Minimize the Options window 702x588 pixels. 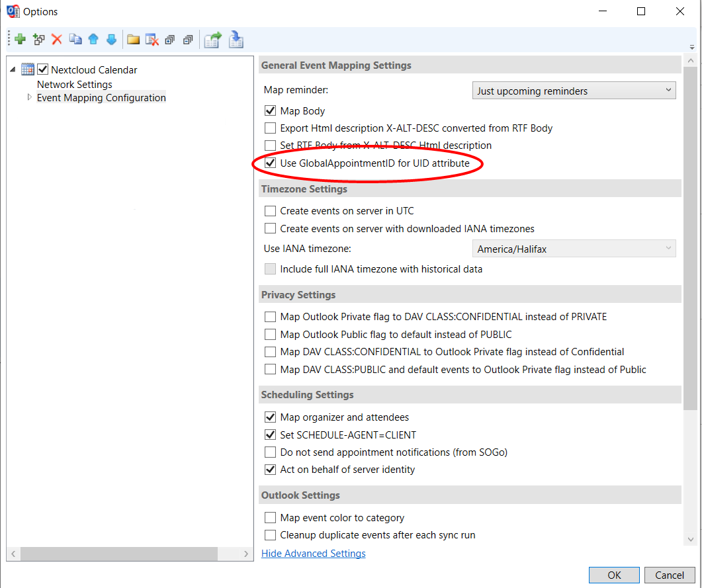click(603, 11)
